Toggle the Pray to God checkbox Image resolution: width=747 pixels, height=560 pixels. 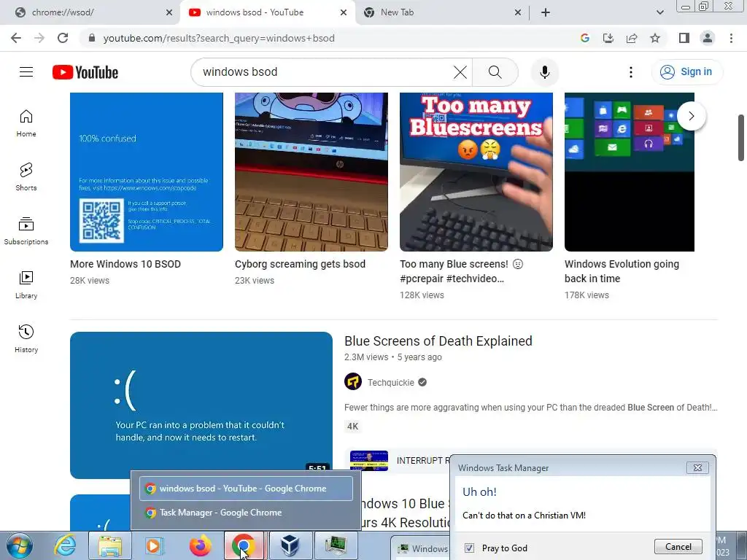[x=469, y=548]
